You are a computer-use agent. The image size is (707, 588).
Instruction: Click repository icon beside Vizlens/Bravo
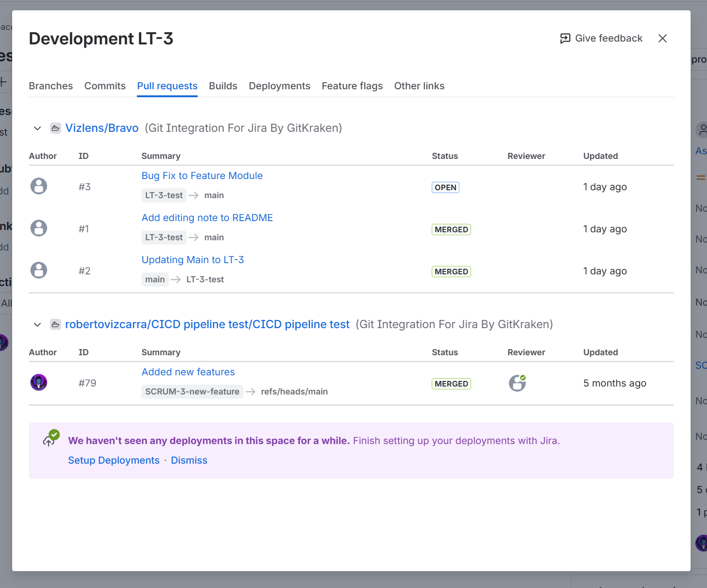coord(56,128)
